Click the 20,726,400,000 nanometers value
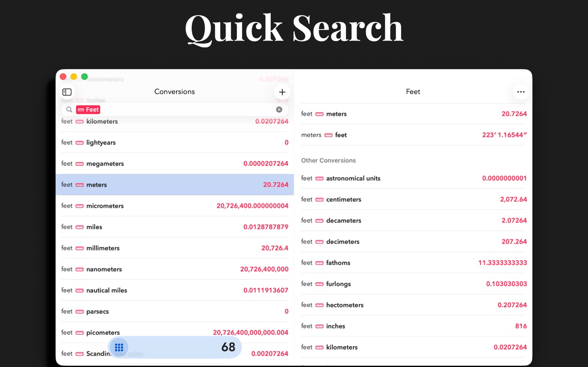 click(x=264, y=269)
